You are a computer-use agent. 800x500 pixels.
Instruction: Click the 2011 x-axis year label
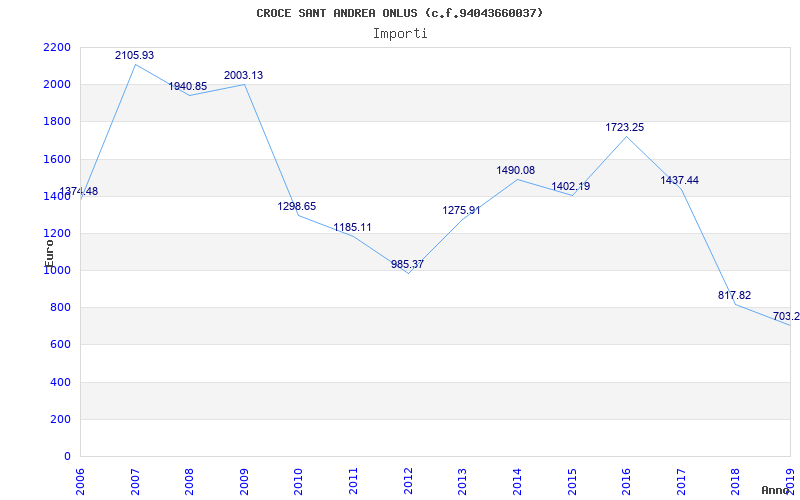pos(353,482)
